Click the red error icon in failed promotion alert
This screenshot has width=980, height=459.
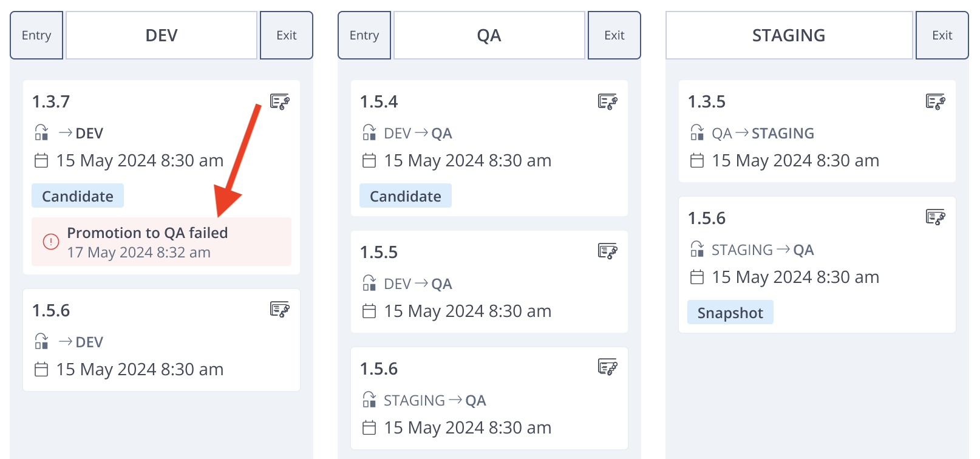tap(51, 242)
